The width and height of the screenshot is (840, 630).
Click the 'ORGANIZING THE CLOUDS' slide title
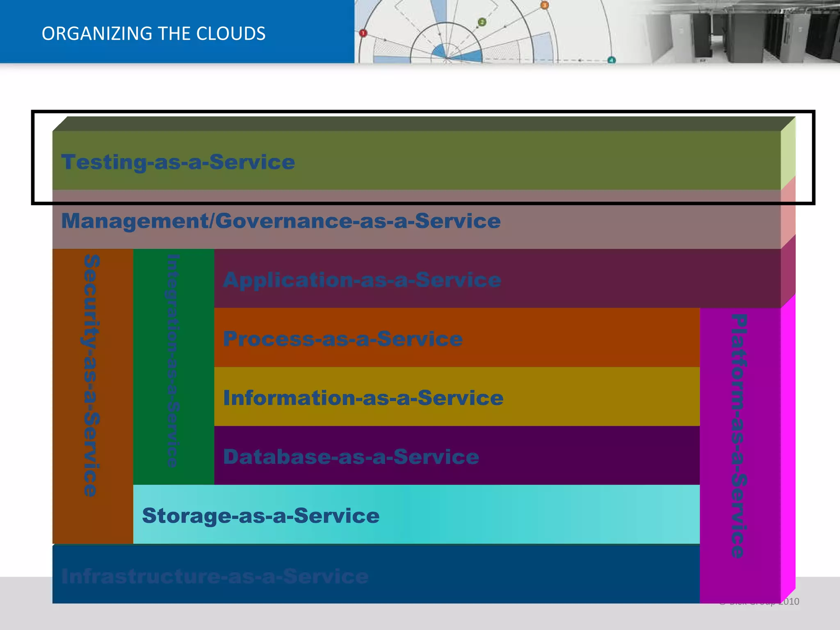(153, 34)
